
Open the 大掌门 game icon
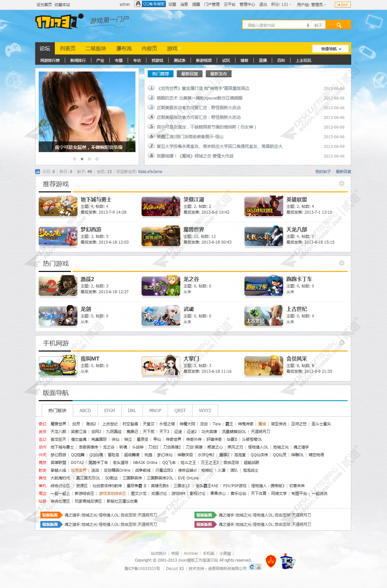(x=161, y=365)
